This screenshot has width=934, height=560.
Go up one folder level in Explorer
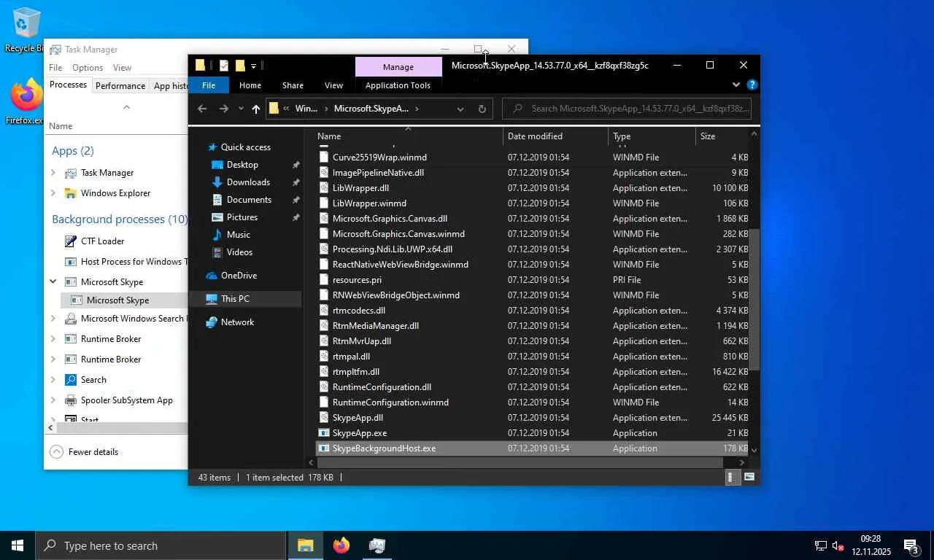point(255,109)
